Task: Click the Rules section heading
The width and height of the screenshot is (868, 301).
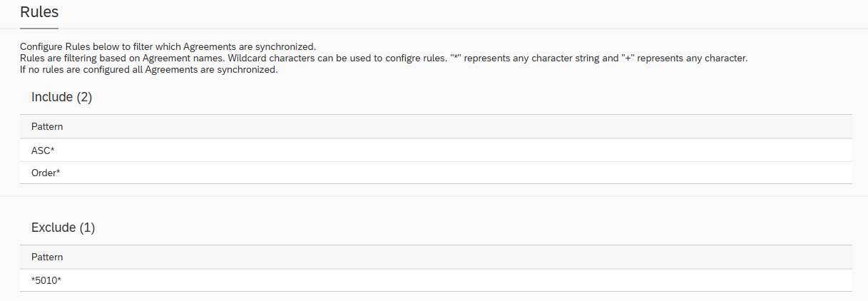Action: [x=39, y=12]
